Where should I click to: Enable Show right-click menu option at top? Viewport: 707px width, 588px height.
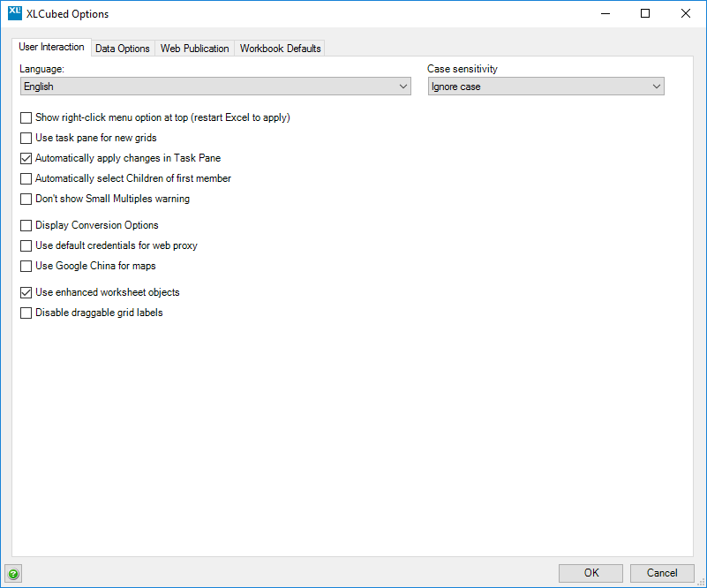click(x=26, y=117)
